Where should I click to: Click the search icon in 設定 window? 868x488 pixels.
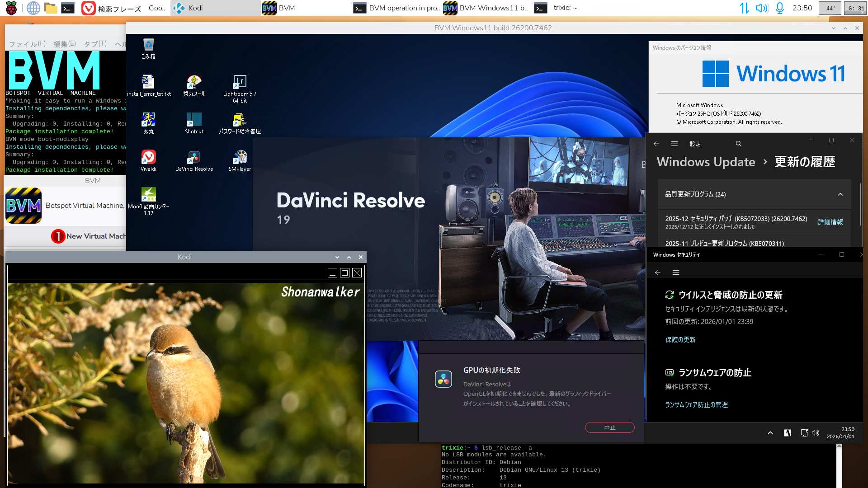(738, 144)
